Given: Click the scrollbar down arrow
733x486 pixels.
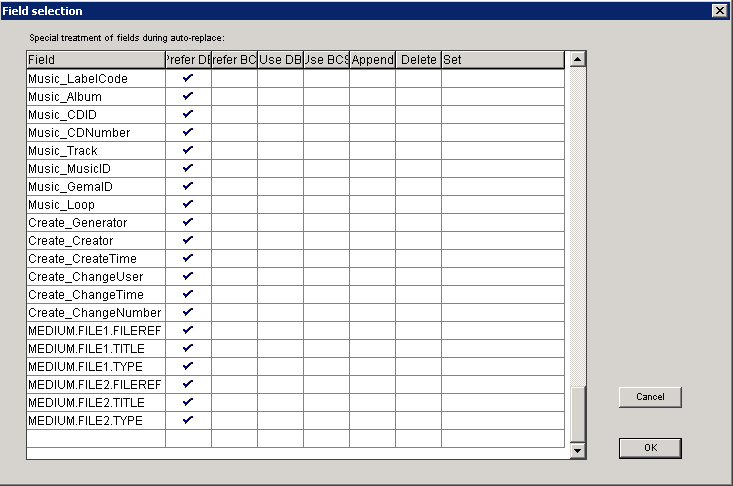Looking at the screenshot, I should 577,452.
